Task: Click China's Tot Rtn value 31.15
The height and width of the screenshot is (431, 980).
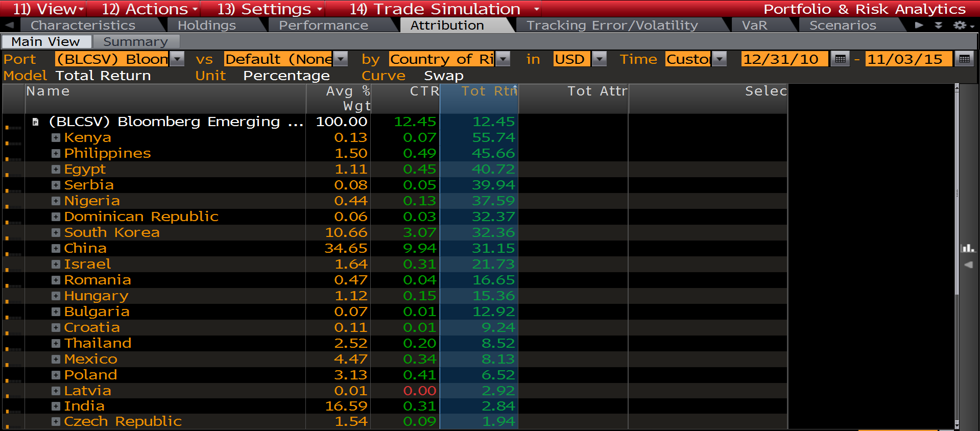Action: [x=493, y=249]
